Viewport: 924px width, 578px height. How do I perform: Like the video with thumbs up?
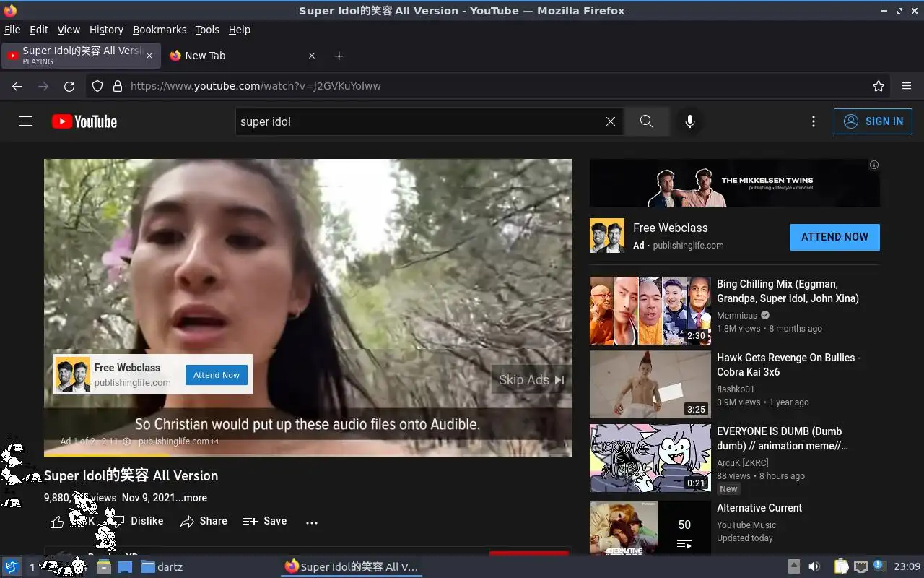(57, 522)
